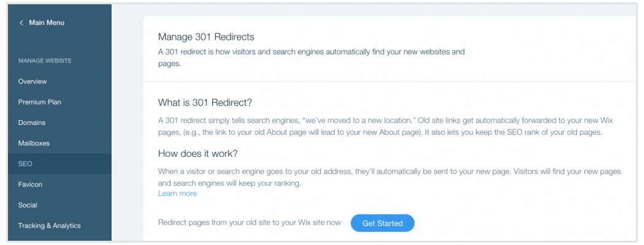The height and width of the screenshot is (245, 644).
Task: Click the paragraph about visitors being sent automatically
Action: [389, 177]
